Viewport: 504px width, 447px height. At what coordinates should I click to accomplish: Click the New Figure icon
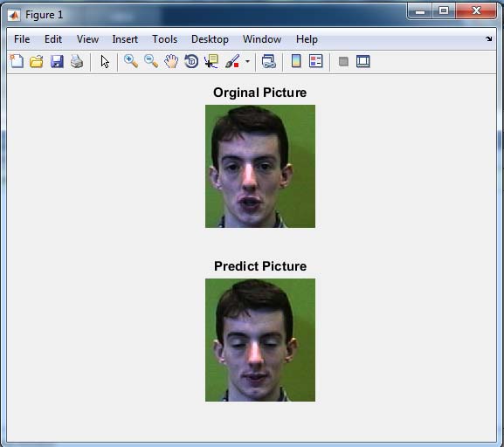pos(17,61)
